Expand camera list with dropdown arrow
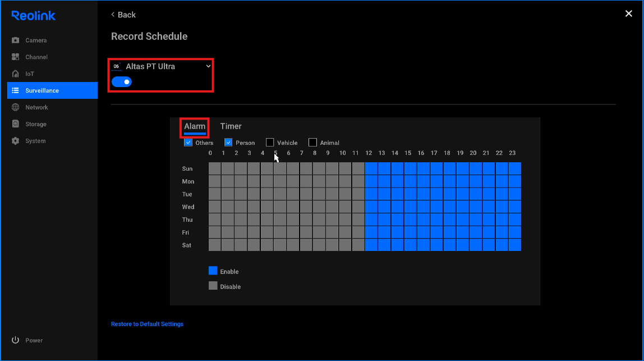The width and height of the screenshot is (644, 361). (x=208, y=66)
